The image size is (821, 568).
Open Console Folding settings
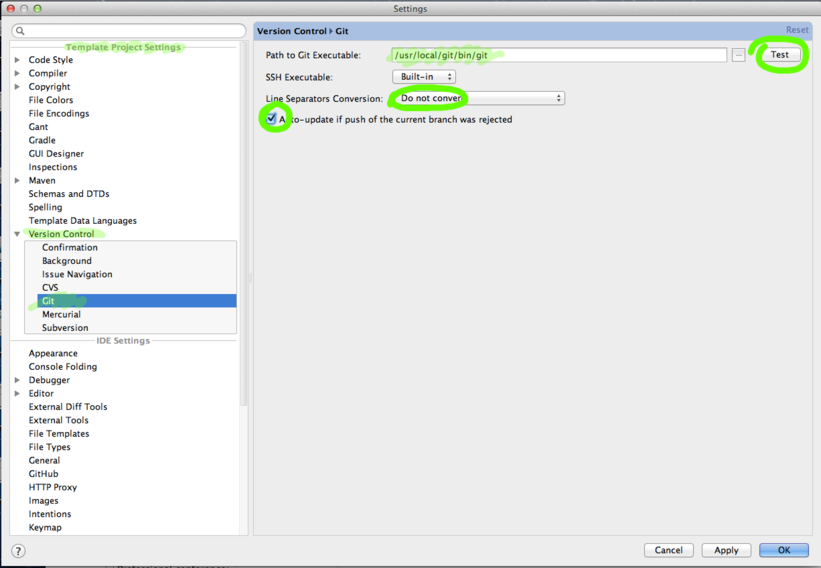63,366
